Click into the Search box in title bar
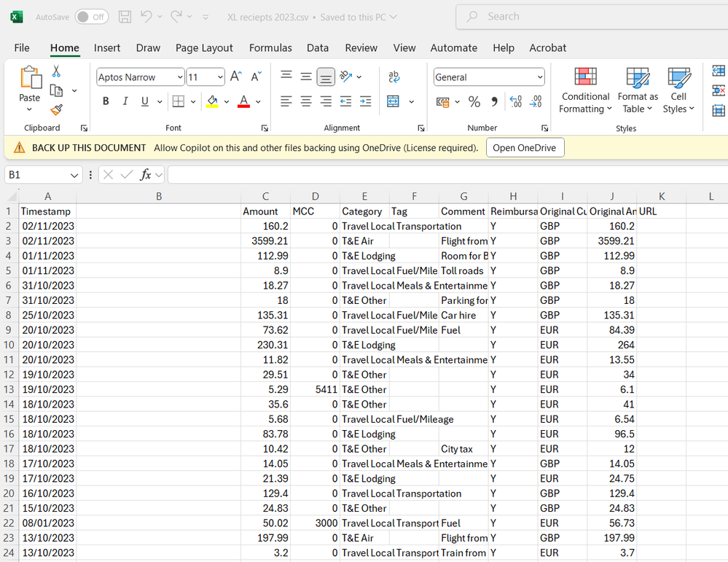The width and height of the screenshot is (728, 562). [590, 17]
